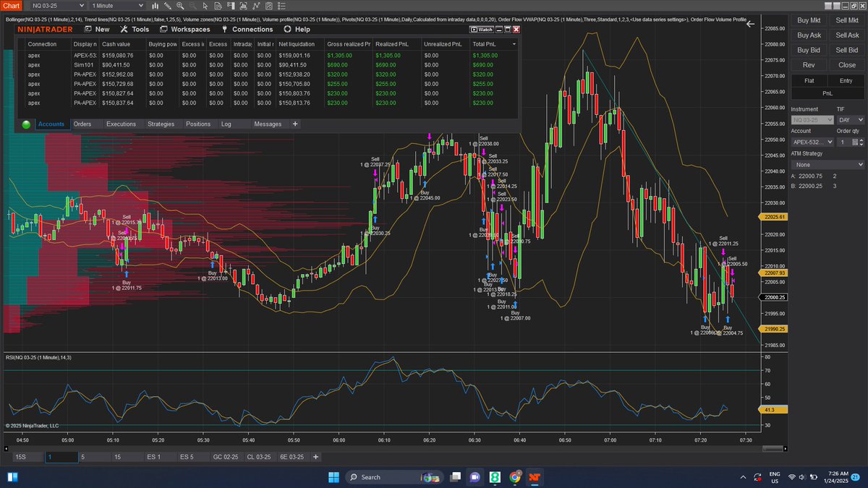
Task: Open the Strategies icon in chart toolbar
Action: click(269, 6)
